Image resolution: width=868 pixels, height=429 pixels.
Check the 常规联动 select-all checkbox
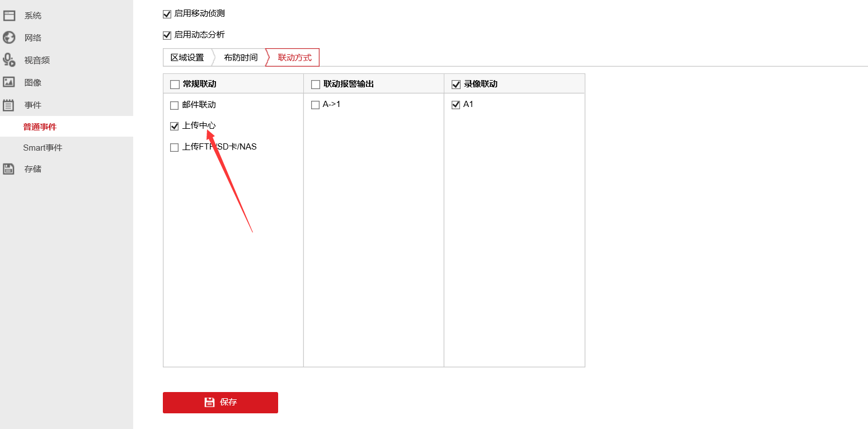[x=175, y=85]
